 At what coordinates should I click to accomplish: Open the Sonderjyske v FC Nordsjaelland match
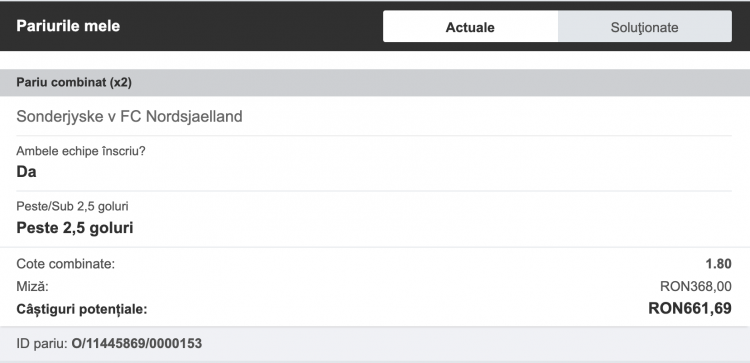(x=129, y=116)
